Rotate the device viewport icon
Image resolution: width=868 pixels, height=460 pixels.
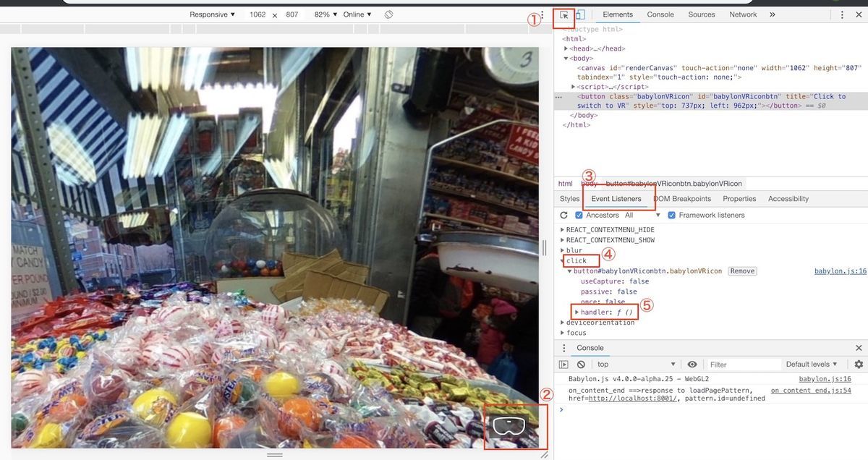389,14
